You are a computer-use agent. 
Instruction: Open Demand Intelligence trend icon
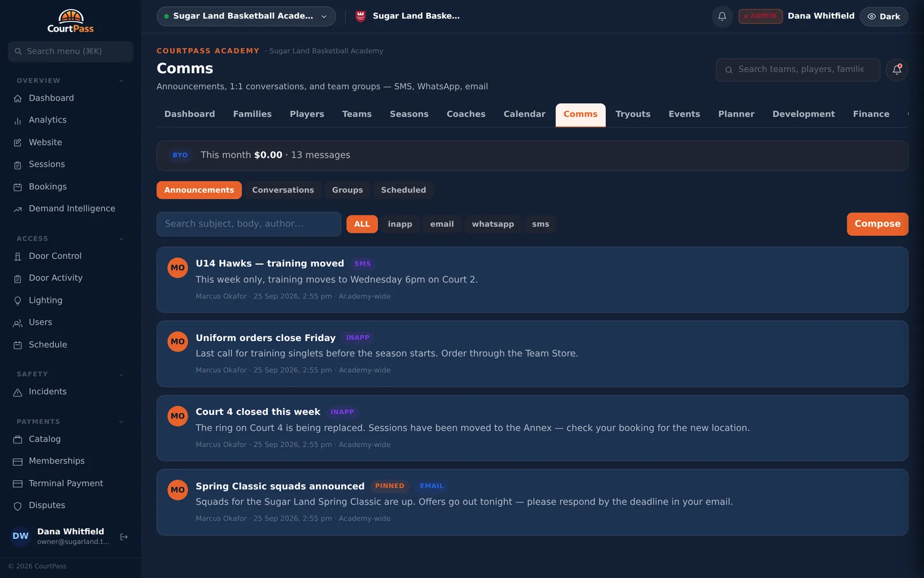pyautogui.click(x=17, y=209)
